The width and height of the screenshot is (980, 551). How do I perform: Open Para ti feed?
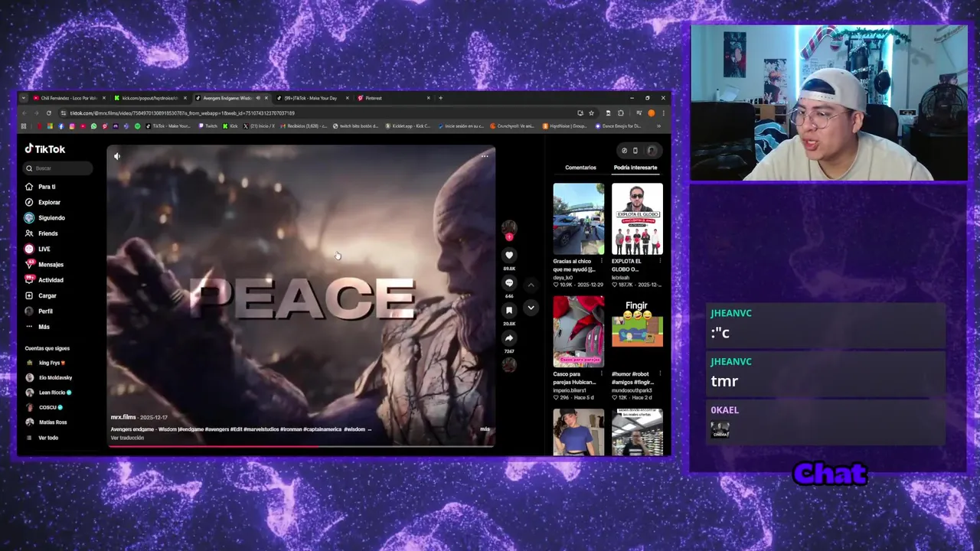point(41,187)
